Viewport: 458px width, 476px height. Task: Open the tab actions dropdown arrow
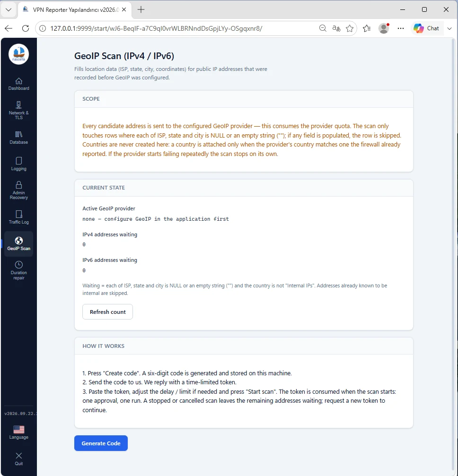click(x=9, y=10)
